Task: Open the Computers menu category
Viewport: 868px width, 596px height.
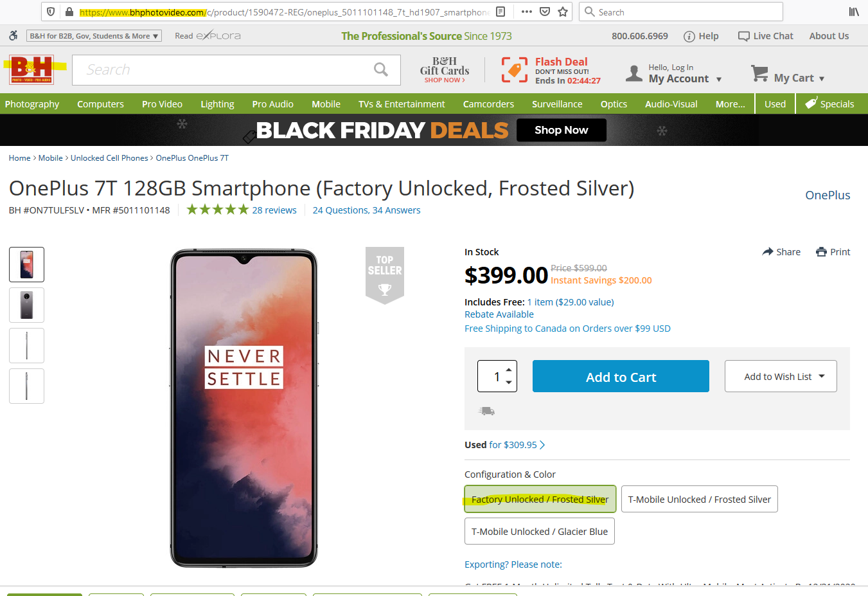Action: point(100,104)
